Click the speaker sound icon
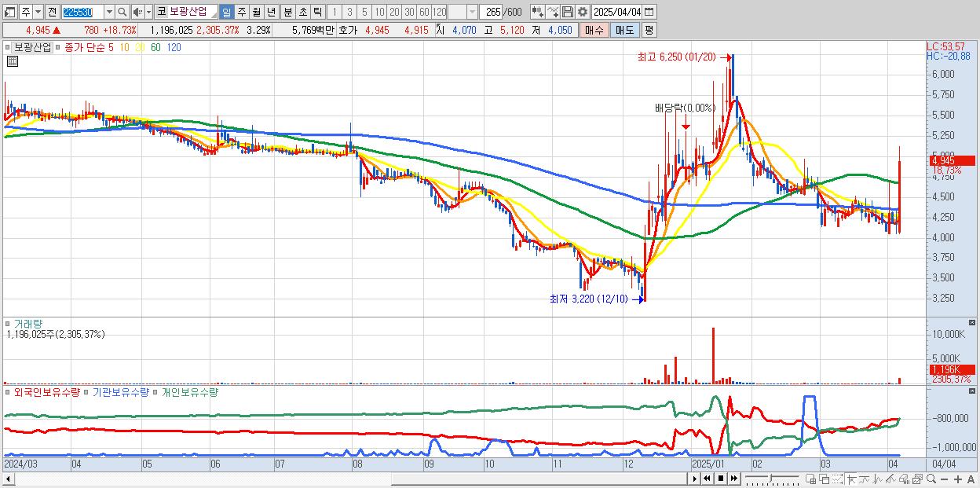 [137, 12]
